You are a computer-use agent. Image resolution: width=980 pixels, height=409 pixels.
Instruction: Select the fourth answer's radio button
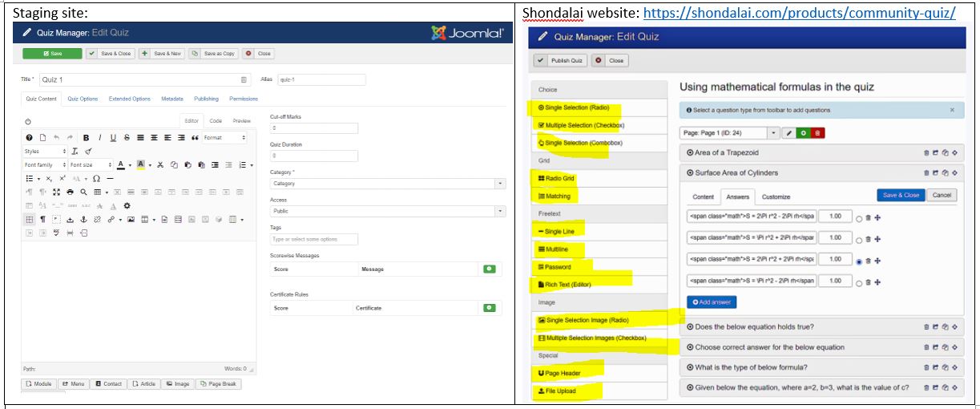click(x=859, y=282)
